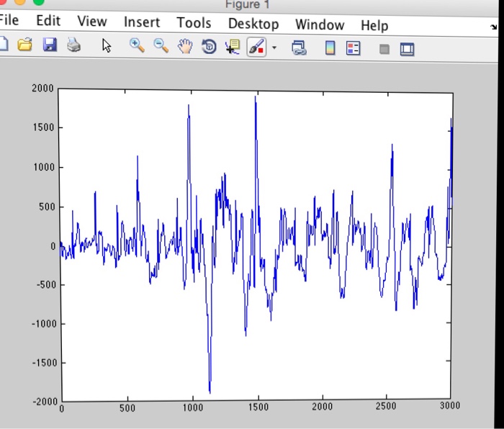
Task: Click the Show Plot Tools icon
Action: tap(407, 50)
